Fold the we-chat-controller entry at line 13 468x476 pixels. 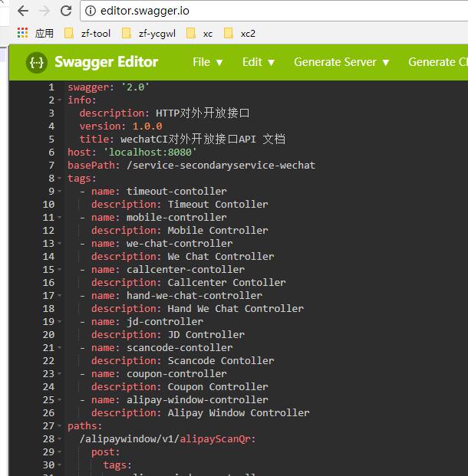coord(60,244)
